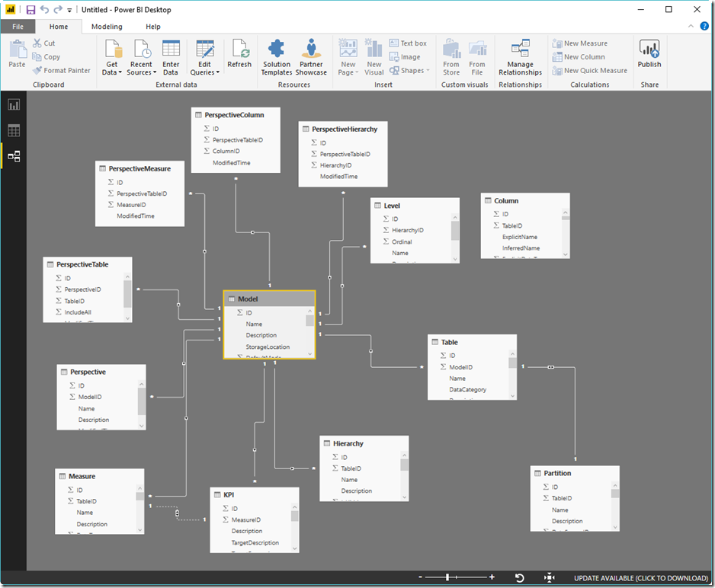Open the Help question mark icon
This screenshot has height=588, width=715.
[x=704, y=26]
